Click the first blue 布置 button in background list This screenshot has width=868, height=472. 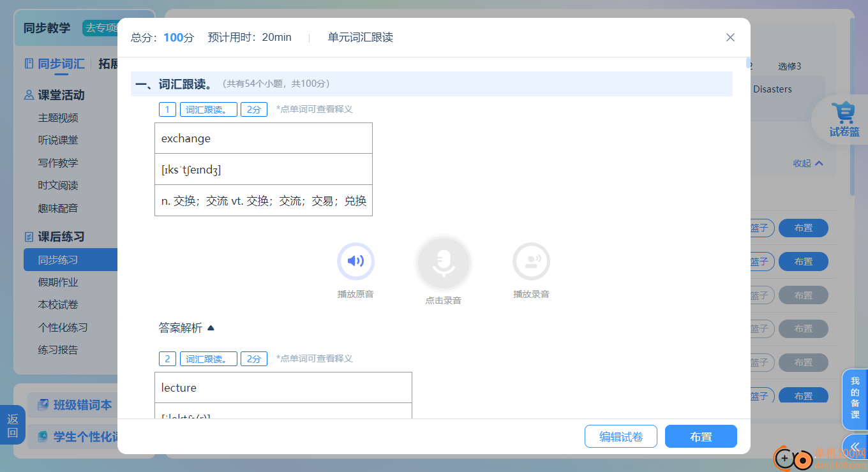[804, 228]
